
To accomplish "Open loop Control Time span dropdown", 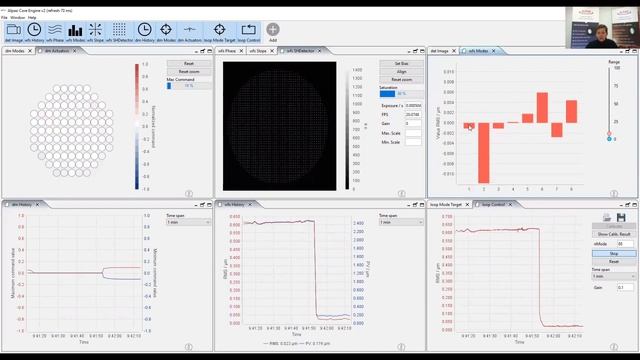I will (614, 276).
